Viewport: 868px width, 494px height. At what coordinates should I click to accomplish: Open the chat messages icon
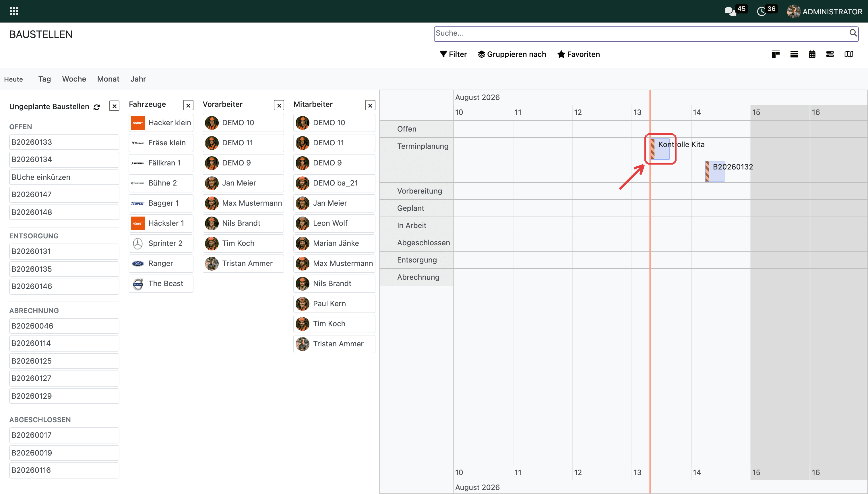coord(730,11)
